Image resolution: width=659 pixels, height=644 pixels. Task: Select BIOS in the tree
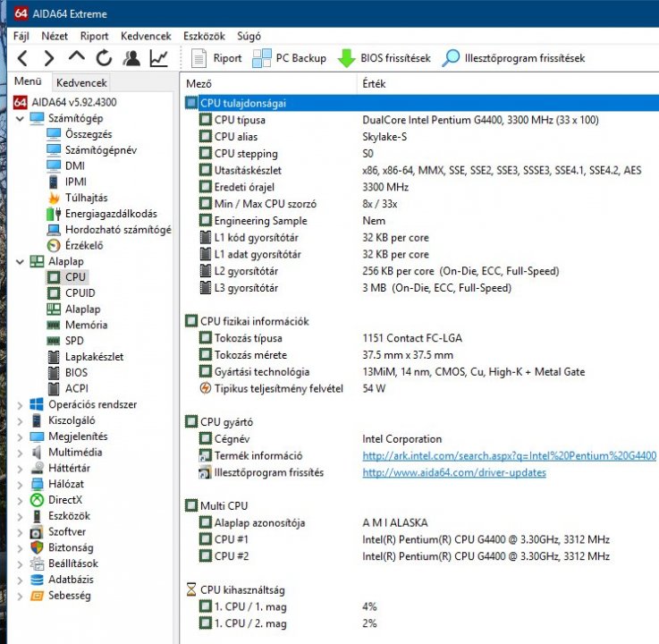pos(77,372)
